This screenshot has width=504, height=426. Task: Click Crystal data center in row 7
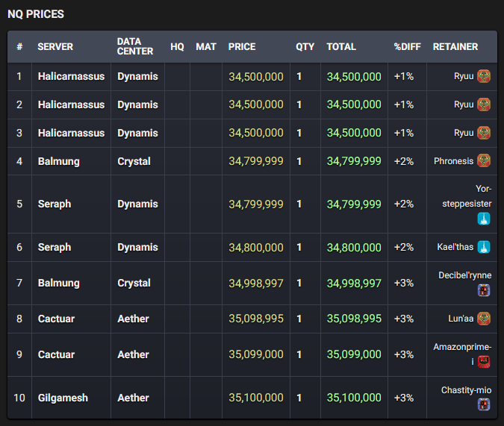[x=134, y=283]
